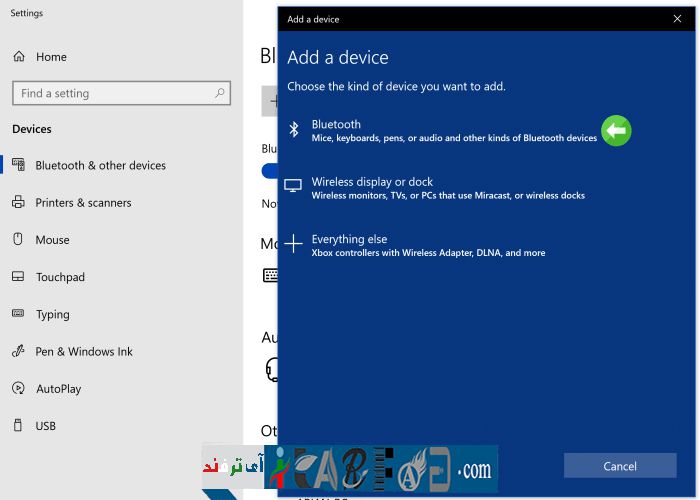Click the Printers & scanners icon
Viewport: 700px width, 500px height.
tap(18, 202)
